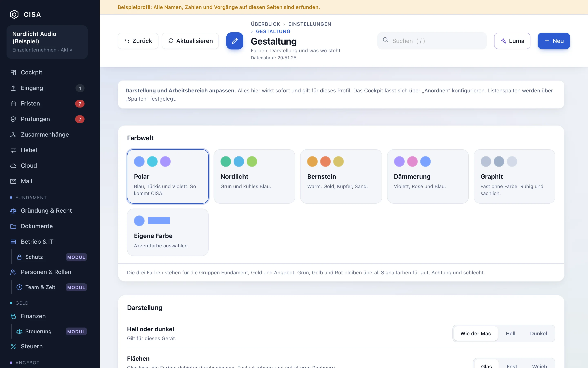The image size is (588, 368).
Task: Focus the Suchen search field
Action: tap(432, 41)
